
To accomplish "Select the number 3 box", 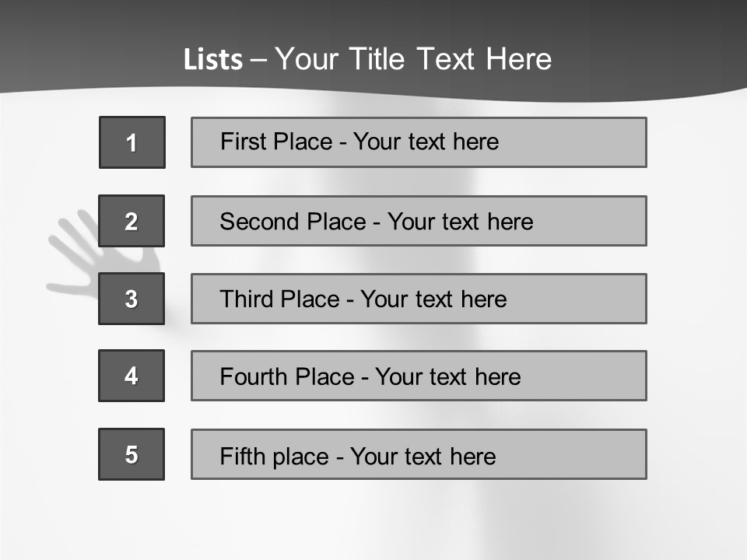I will [x=132, y=299].
